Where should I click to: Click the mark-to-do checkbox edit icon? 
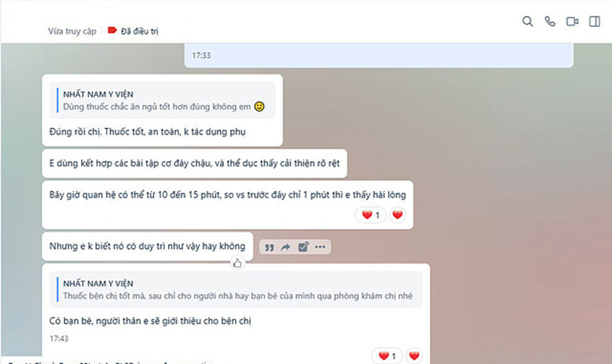click(304, 247)
